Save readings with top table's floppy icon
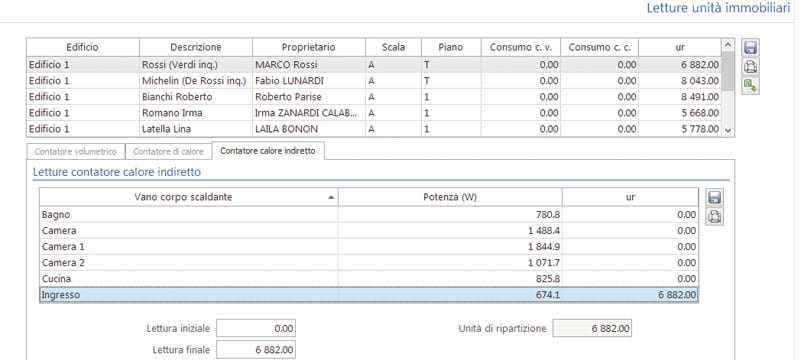The image size is (800, 360). 751,48
